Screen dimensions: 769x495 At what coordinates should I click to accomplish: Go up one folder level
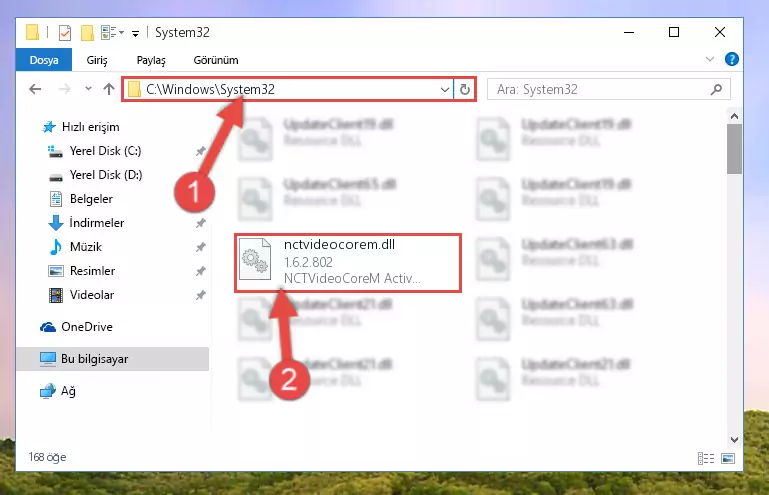109,89
